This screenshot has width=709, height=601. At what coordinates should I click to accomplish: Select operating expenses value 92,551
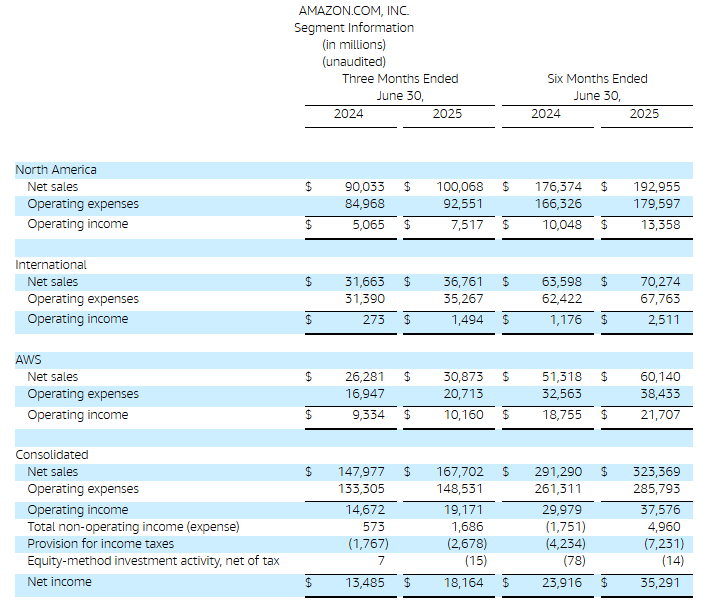pyautogui.click(x=463, y=204)
